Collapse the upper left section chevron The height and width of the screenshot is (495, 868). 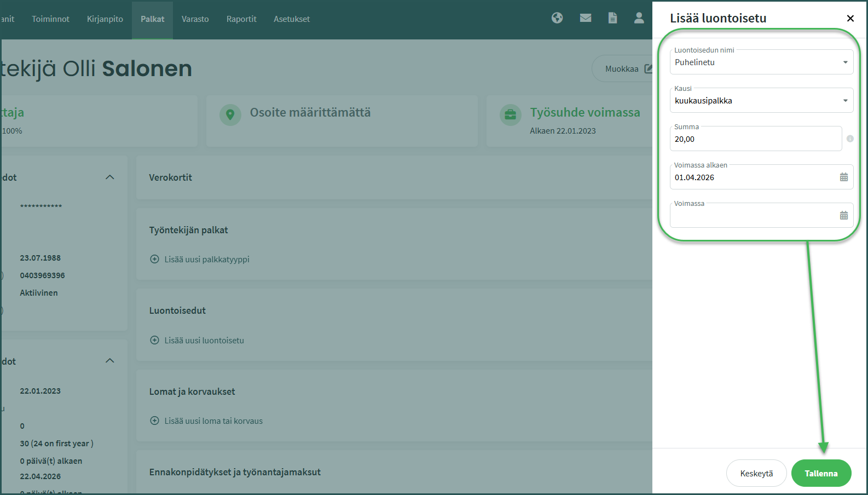pyautogui.click(x=109, y=177)
